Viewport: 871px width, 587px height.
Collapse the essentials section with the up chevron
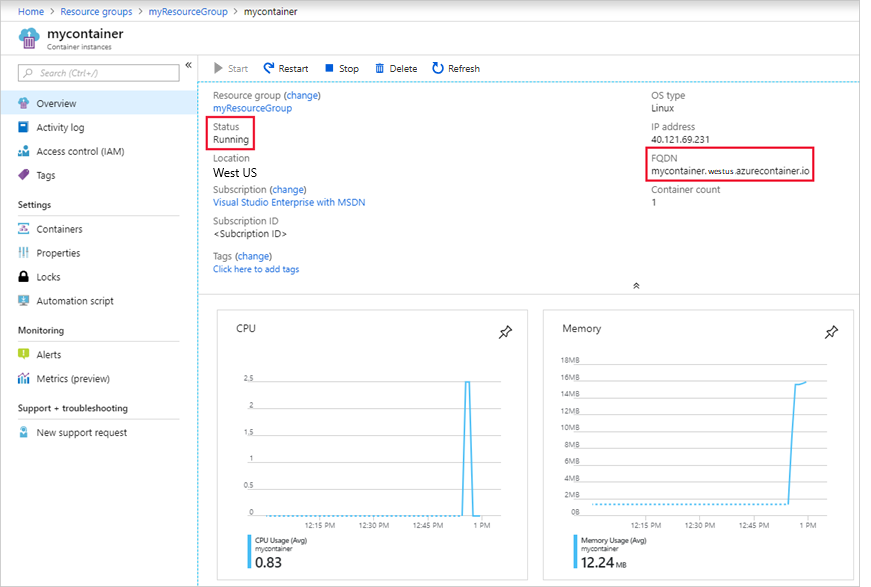(x=636, y=286)
